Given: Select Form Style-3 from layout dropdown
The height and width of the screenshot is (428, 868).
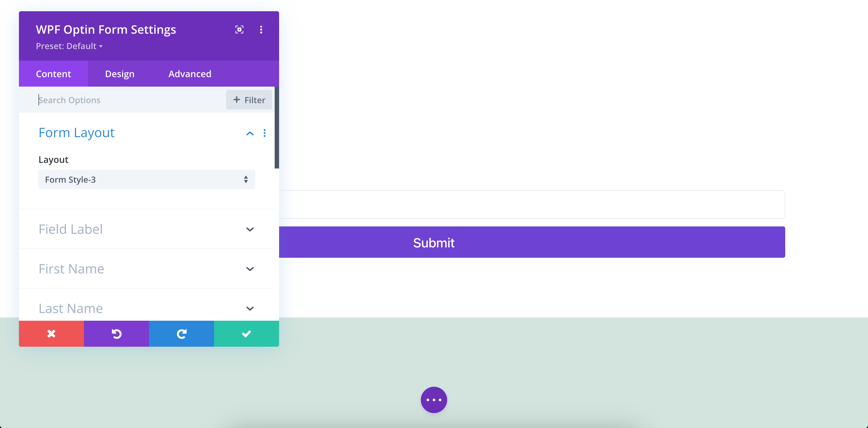Looking at the screenshot, I should 146,179.
